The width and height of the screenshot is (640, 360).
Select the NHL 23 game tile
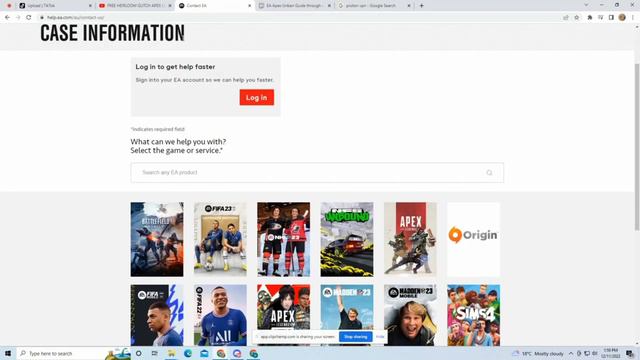point(284,239)
